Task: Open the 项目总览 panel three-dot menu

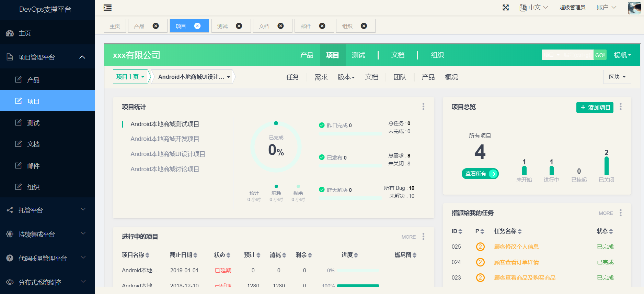Action: 620,107
